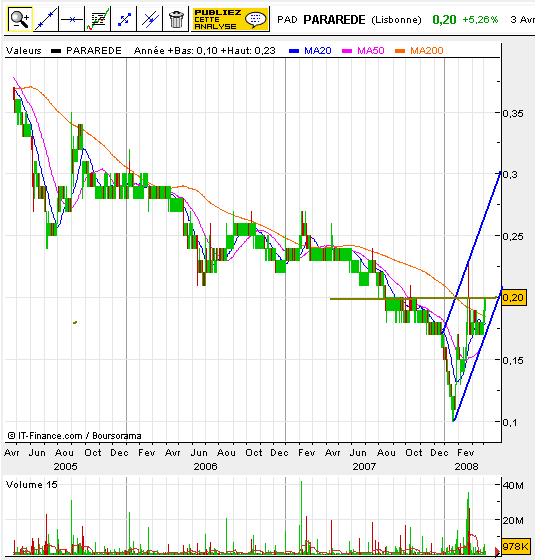Select the zoom magnifier tool
Image resolution: width=547 pixels, height=560 pixels.
pyautogui.click(x=20, y=19)
